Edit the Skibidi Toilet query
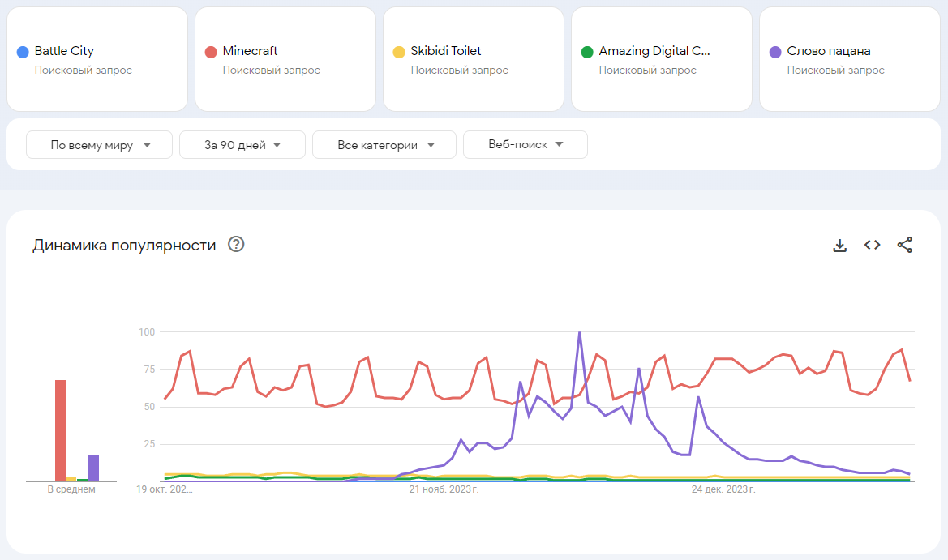The width and height of the screenshot is (948, 560). pyautogui.click(x=446, y=51)
